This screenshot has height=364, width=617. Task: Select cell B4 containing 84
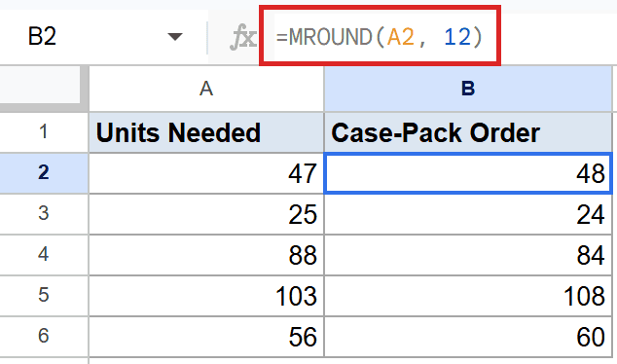(468, 255)
